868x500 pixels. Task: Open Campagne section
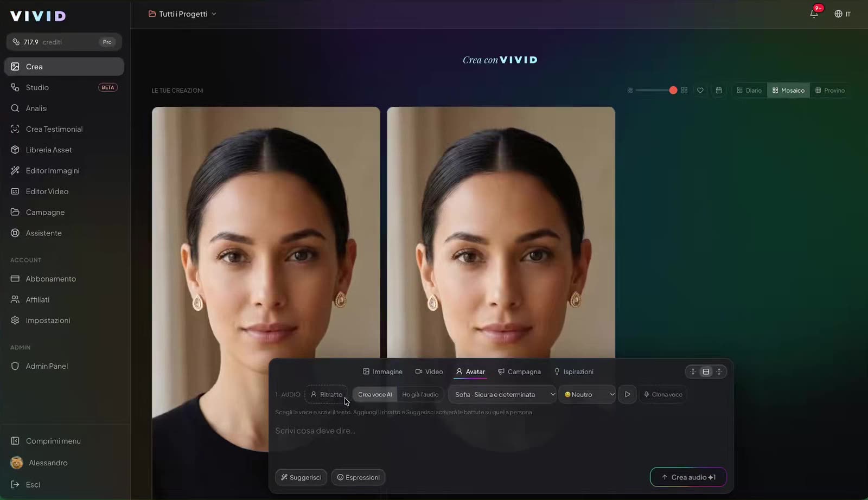pos(64,212)
